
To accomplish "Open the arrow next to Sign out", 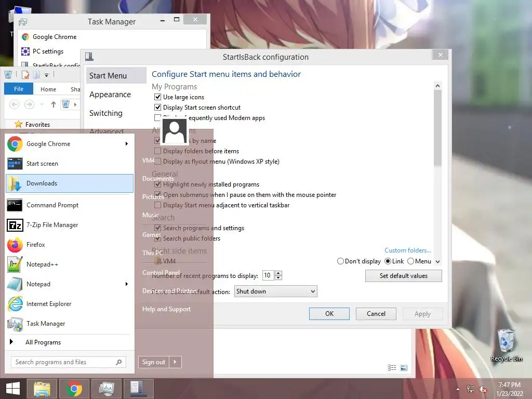I will [x=175, y=362].
